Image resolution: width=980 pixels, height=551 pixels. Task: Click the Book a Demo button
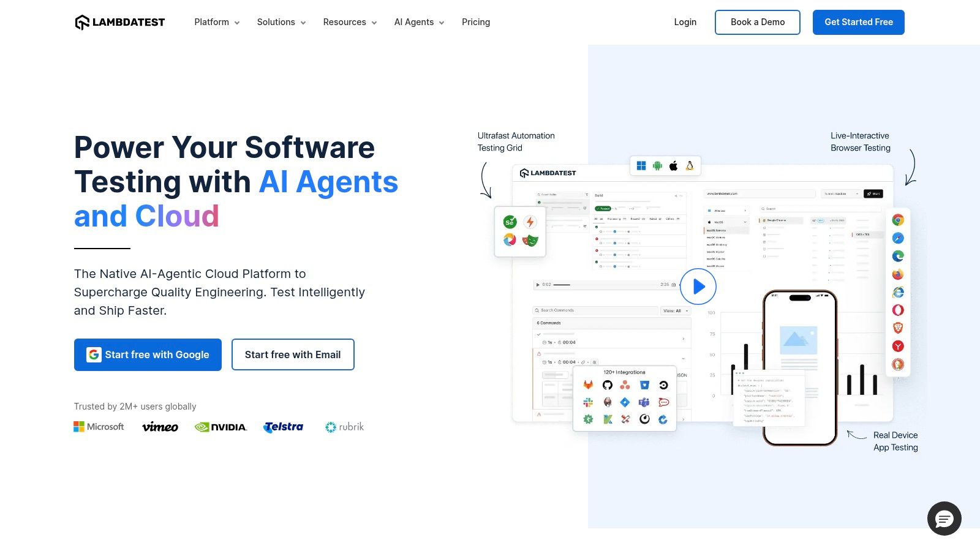pyautogui.click(x=758, y=22)
